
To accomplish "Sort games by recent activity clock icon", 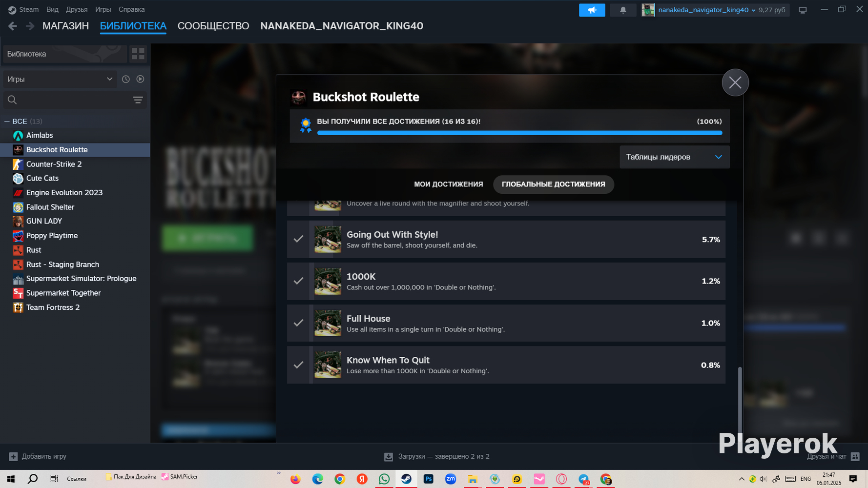I will coord(126,79).
